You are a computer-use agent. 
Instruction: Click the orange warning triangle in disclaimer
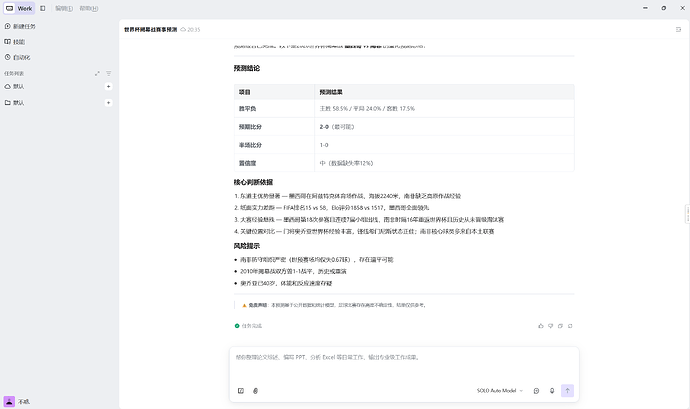(244, 305)
